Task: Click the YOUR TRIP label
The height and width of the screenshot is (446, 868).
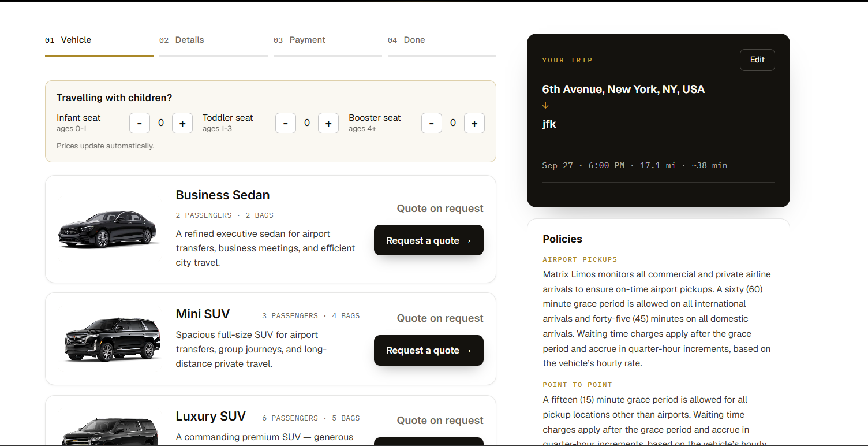Action: pos(567,60)
